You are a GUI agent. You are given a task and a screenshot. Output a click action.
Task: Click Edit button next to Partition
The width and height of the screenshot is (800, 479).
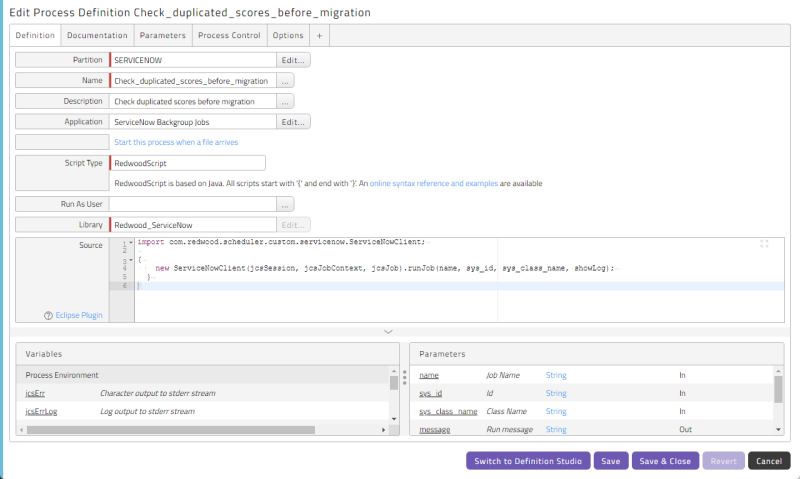[x=293, y=60]
